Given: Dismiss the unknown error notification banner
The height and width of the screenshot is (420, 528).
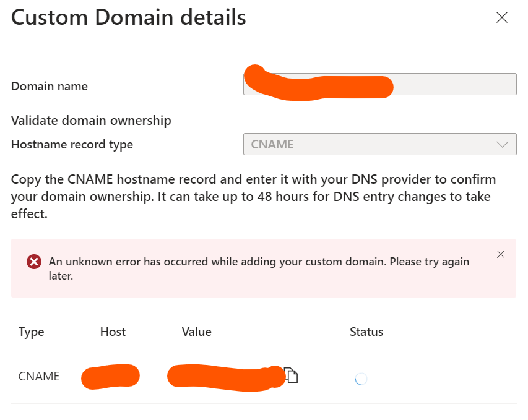Looking at the screenshot, I should (x=501, y=254).
